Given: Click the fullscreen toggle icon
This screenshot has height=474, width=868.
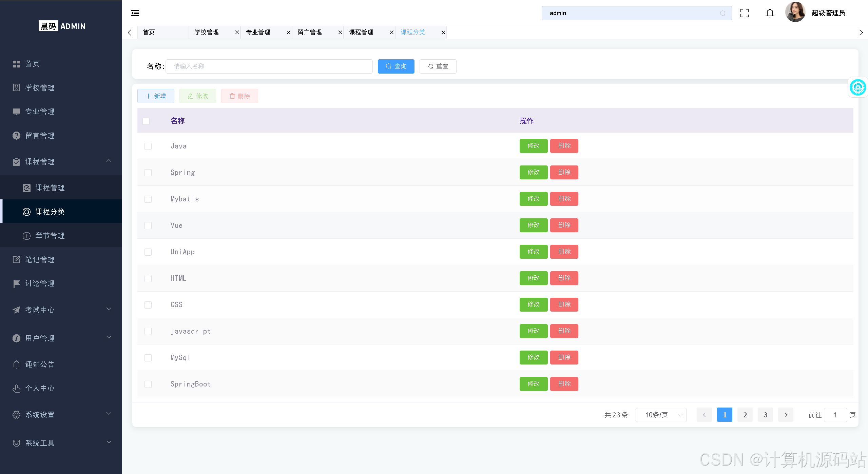Looking at the screenshot, I should point(745,13).
